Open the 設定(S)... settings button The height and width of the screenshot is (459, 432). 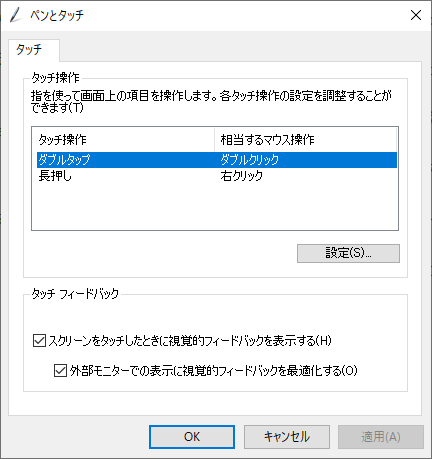coord(348,253)
